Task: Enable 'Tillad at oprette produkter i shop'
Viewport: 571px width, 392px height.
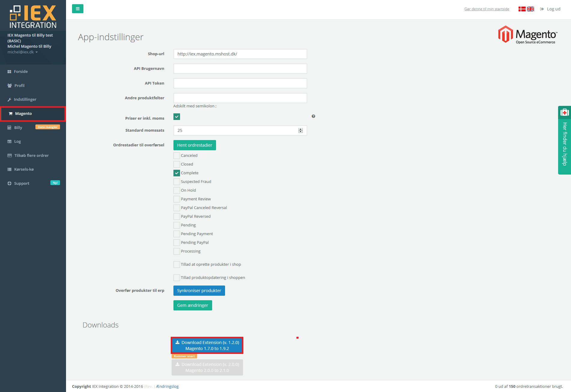Action: 177,265
